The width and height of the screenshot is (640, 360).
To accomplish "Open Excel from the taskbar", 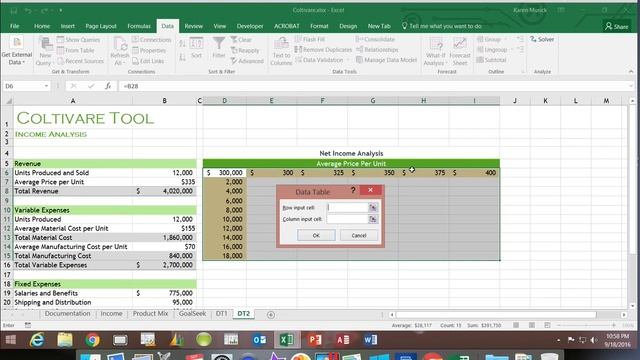I will click(287, 340).
